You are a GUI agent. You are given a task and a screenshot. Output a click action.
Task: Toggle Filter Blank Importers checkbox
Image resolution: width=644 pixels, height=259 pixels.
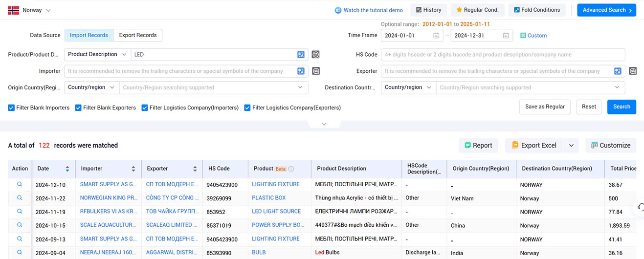[x=11, y=108]
